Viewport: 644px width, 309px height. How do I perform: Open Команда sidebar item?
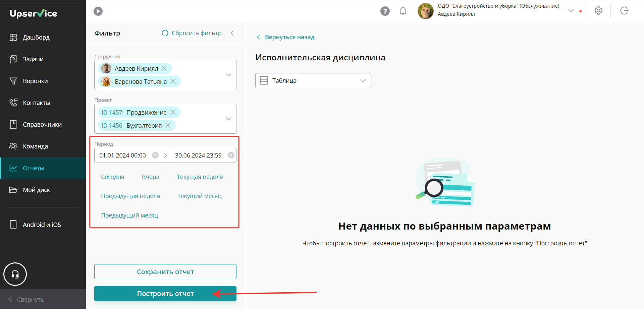coord(43,146)
